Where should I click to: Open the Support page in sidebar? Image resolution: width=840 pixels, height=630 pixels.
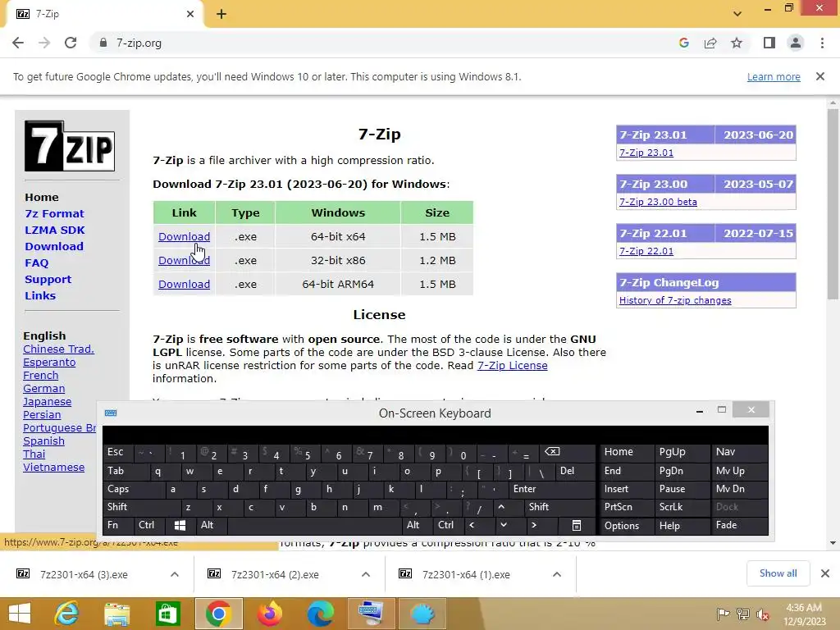tap(48, 279)
